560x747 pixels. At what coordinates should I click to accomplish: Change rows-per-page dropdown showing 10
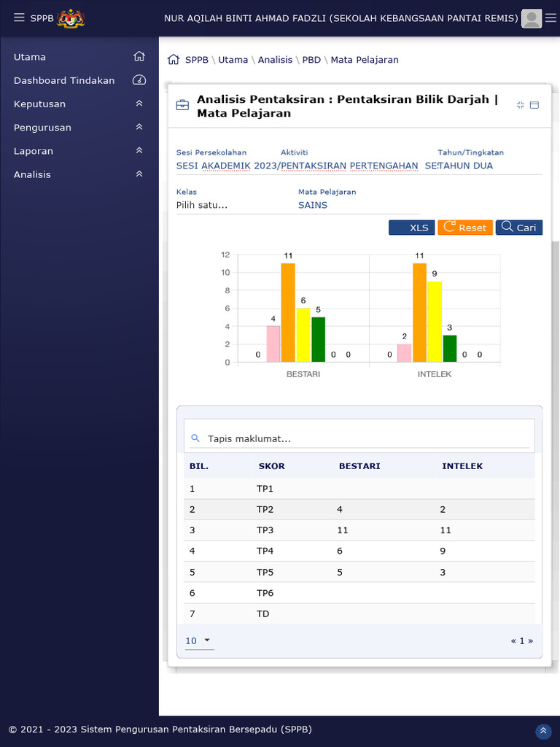198,641
